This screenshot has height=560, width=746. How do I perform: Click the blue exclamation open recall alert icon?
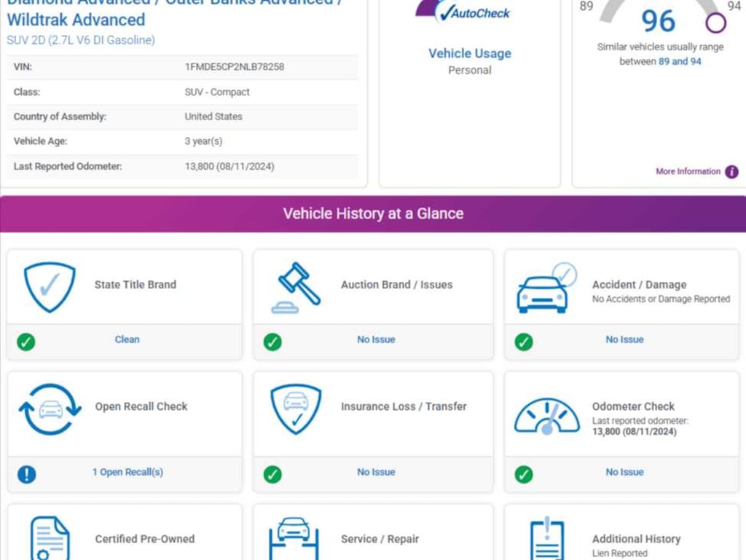(x=27, y=474)
